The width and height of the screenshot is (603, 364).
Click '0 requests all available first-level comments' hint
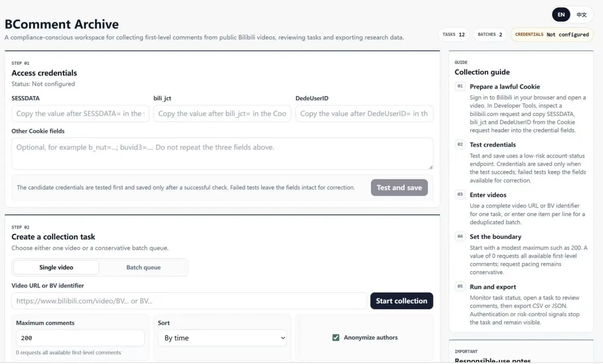tap(68, 353)
